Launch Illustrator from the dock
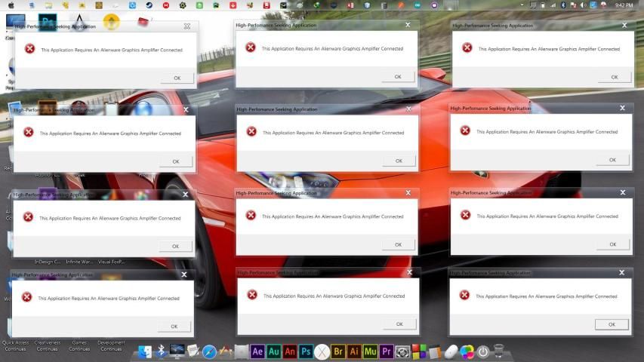This screenshot has height=362, width=644. [354, 351]
